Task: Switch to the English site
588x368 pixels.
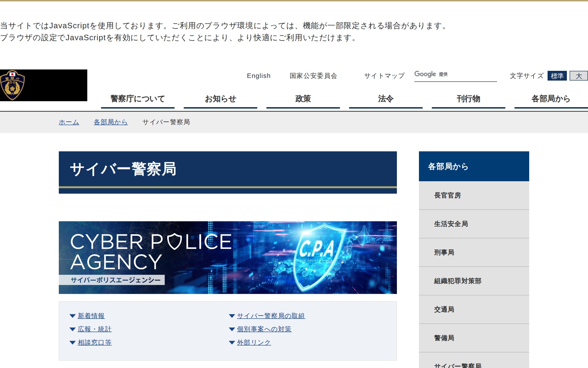Action: (x=258, y=76)
